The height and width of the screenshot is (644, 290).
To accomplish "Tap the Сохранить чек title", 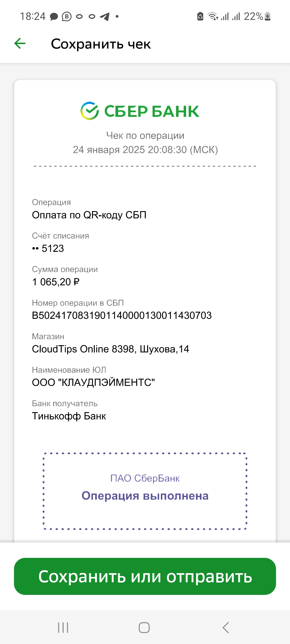I will tap(101, 44).
